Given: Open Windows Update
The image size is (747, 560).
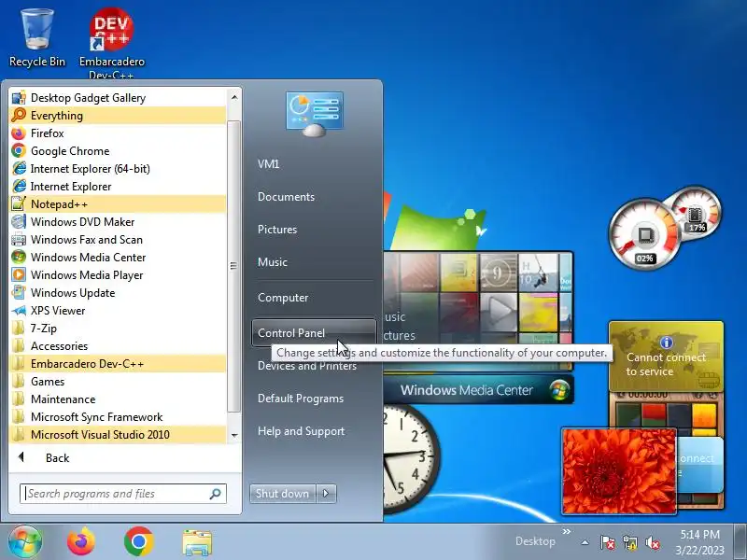Looking at the screenshot, I should pyautogui.click(x=118, y=293).
